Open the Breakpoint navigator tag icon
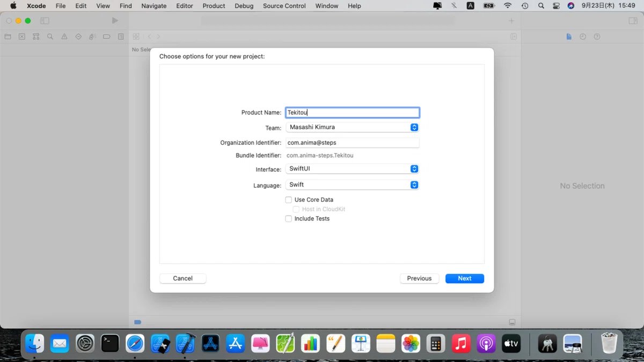644x362 pixels. click(x=106, y=36)
